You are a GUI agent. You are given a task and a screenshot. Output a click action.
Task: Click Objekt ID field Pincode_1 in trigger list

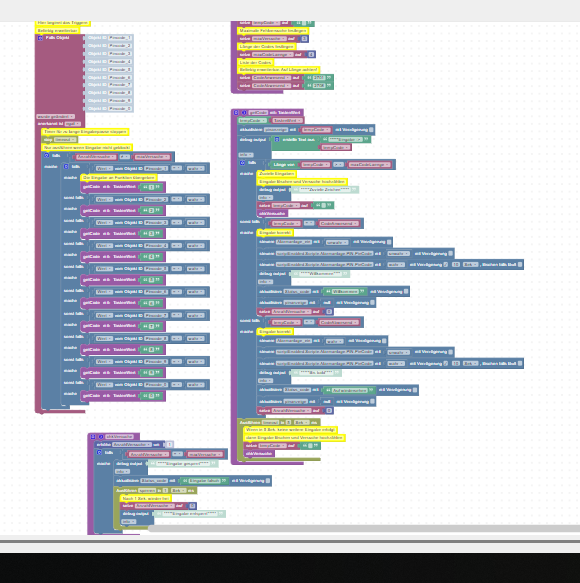pos(119,38)
